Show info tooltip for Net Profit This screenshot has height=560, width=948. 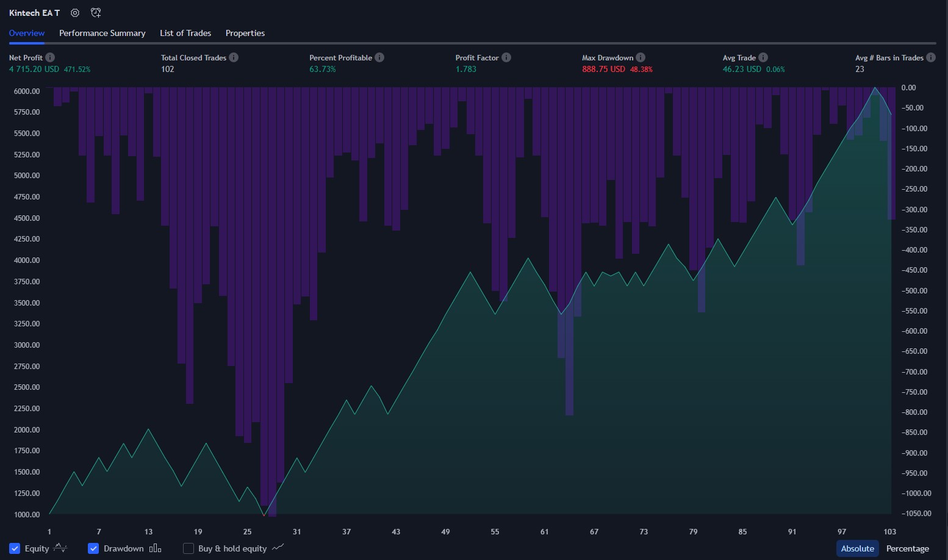click(50, 57)
